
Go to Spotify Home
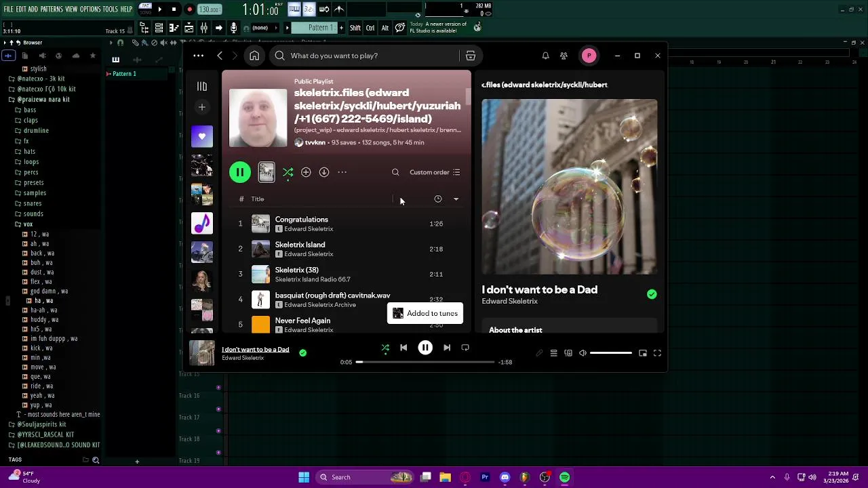pyautogui.click(x=254, y=56)
